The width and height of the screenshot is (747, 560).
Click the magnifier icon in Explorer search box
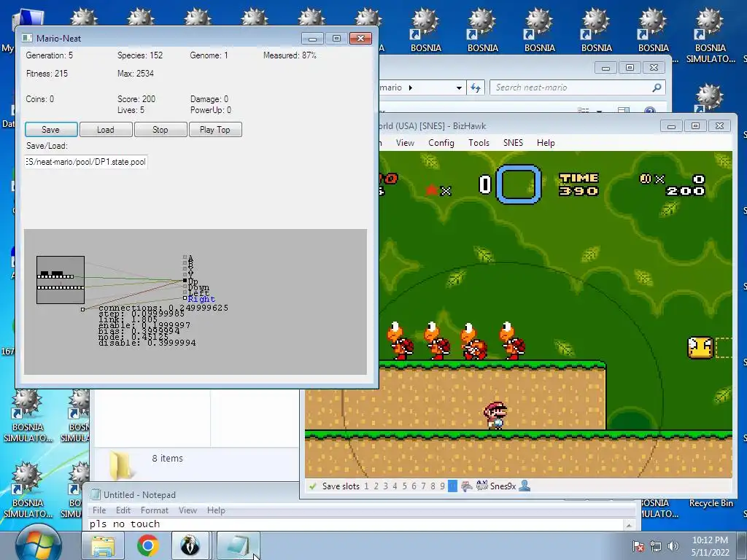click(657, 87)
